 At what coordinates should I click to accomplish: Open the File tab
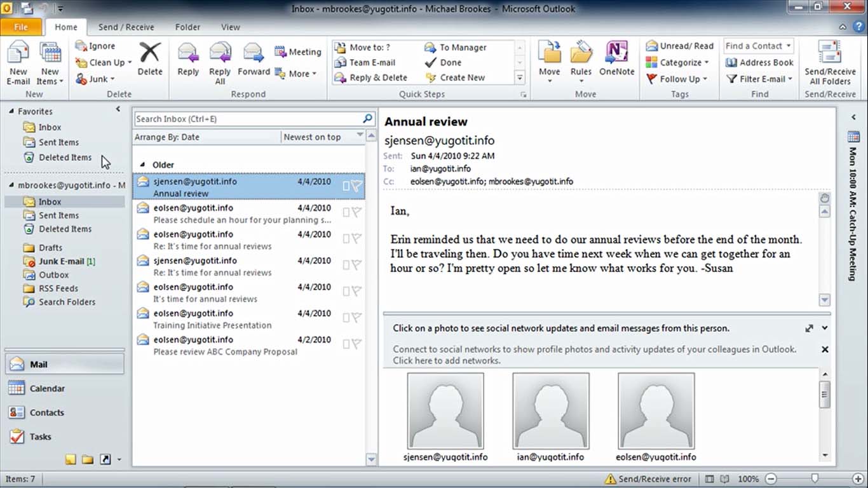coord(21,27)
